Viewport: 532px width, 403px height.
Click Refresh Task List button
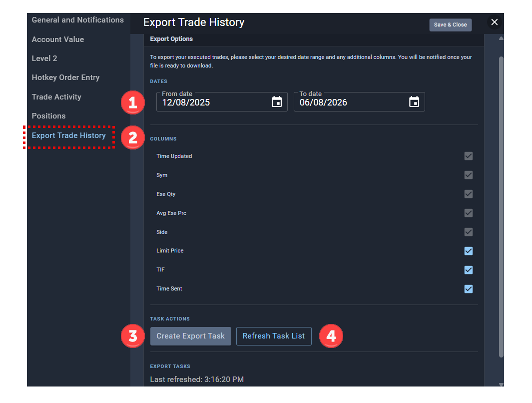click(x=274, y=336)
